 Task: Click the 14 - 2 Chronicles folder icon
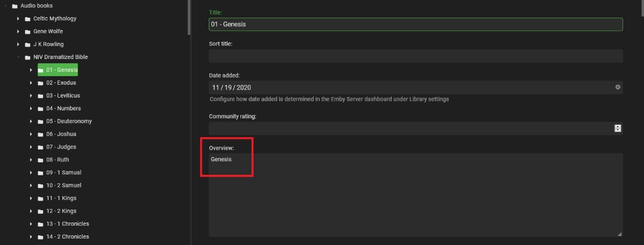point(41,237)
